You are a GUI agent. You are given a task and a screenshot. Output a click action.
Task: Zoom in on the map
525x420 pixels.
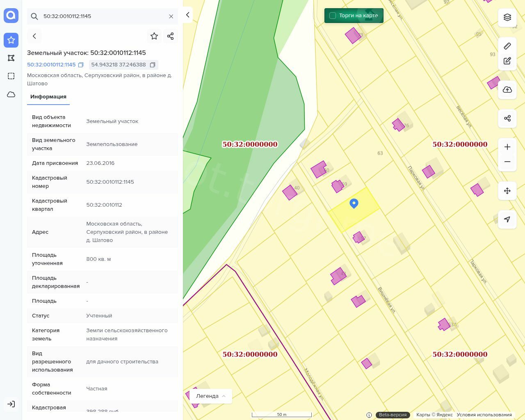click(507, 147)
